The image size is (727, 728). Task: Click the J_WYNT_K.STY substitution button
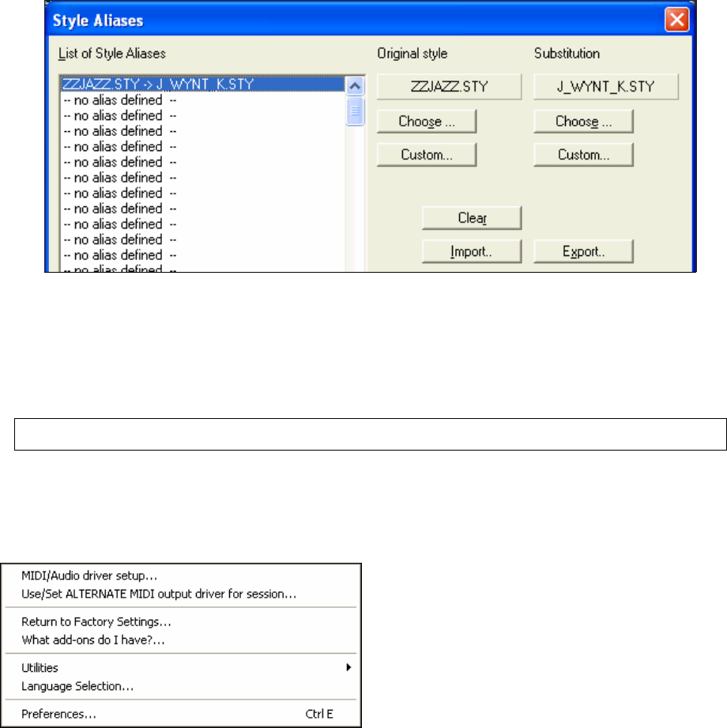606,86
